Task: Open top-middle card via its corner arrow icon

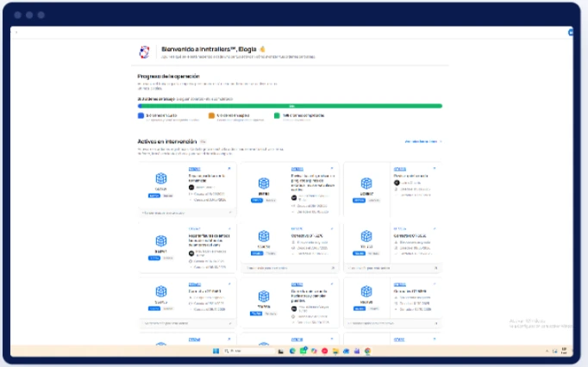Action: (x=332, y=169)
